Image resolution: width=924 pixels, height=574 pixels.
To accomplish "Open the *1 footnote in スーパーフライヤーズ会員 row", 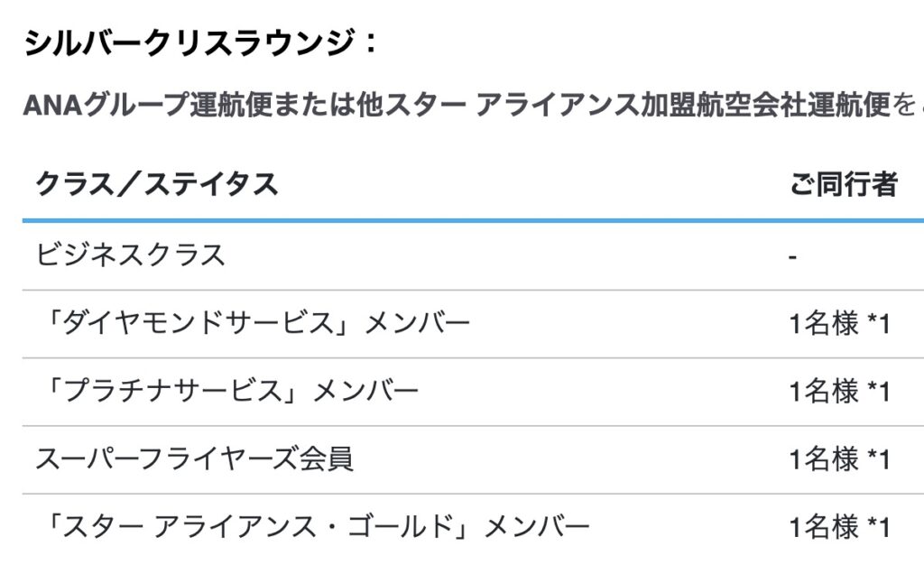I will point(879,459).
